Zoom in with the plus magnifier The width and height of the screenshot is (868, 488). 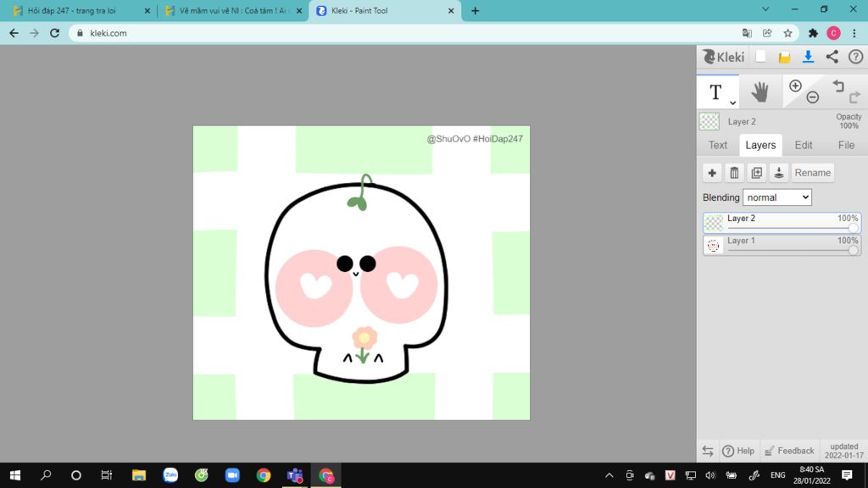pos(795,86)
